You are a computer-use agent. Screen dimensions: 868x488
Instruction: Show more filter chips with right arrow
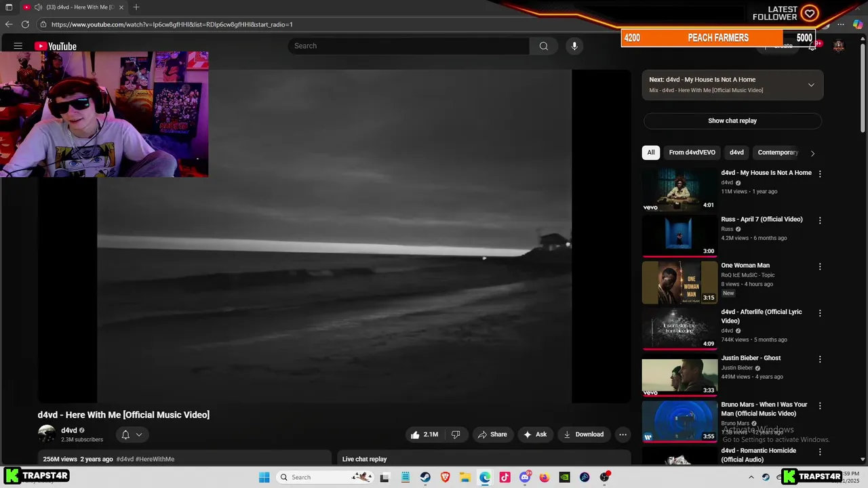point(812,153)
